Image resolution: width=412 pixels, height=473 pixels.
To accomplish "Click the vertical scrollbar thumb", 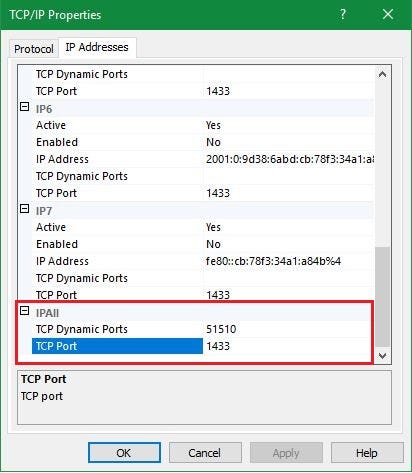I will tap(383, 297).
